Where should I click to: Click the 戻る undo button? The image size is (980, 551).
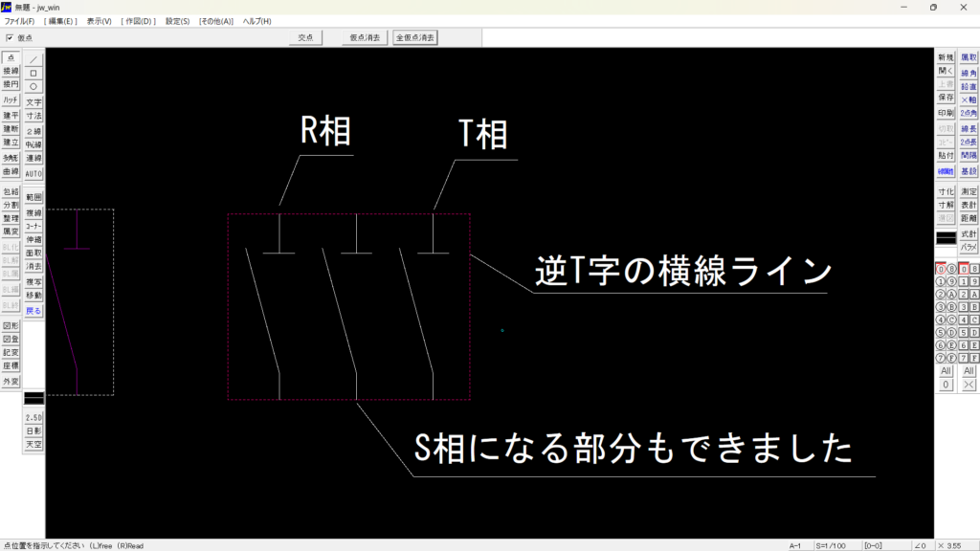click(x=33, y=310)
